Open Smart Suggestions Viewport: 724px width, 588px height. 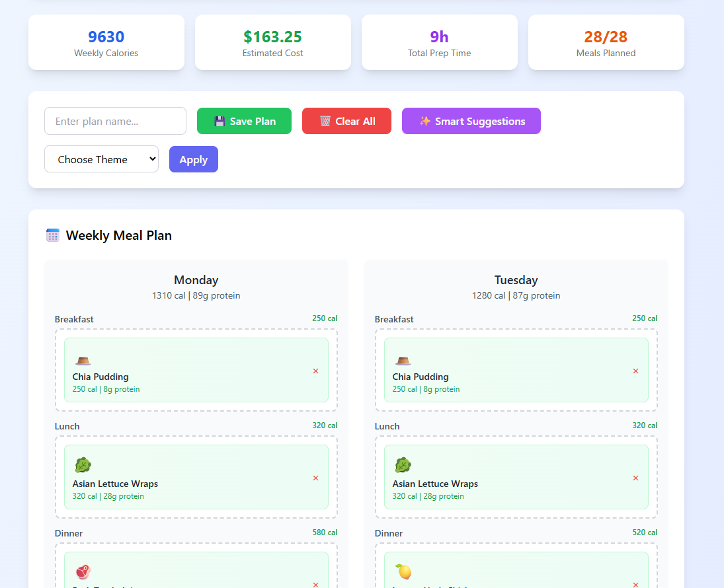[x=471, y=121]
